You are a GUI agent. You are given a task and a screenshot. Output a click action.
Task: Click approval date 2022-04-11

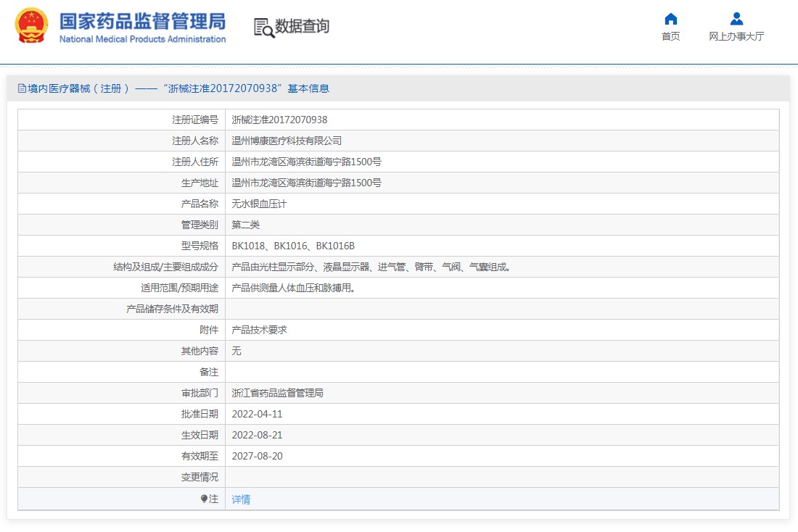coord(257,414)
